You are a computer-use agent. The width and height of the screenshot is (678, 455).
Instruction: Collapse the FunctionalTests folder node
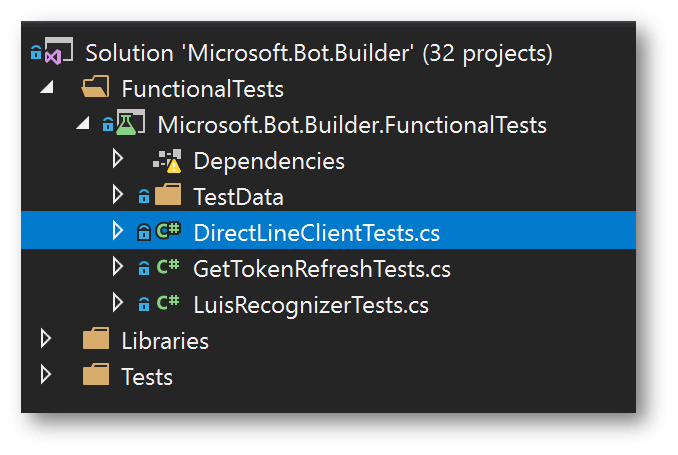(x=47, y=89)
